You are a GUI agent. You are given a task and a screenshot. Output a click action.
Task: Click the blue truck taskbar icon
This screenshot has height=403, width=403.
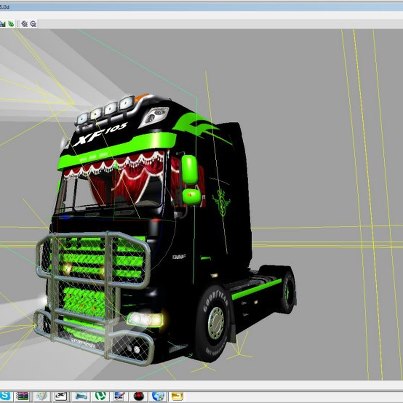tap(81, 396)
